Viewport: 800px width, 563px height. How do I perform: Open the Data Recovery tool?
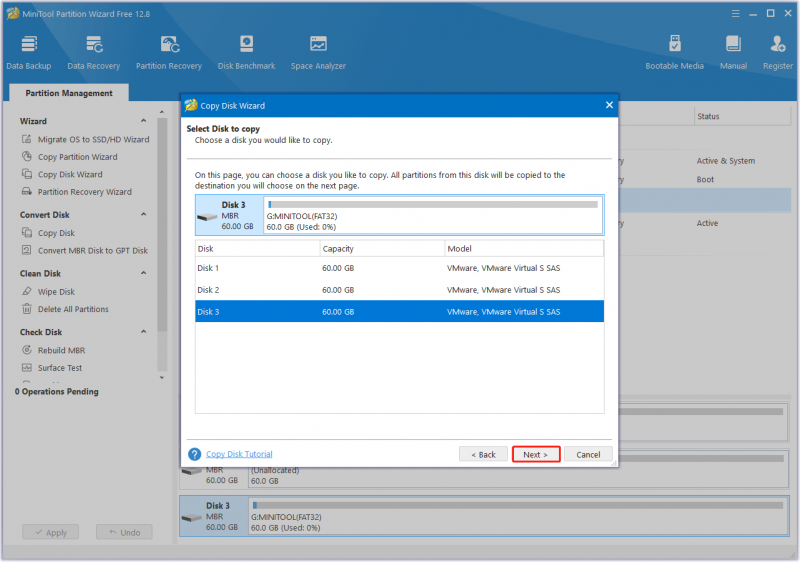(93, 52)
